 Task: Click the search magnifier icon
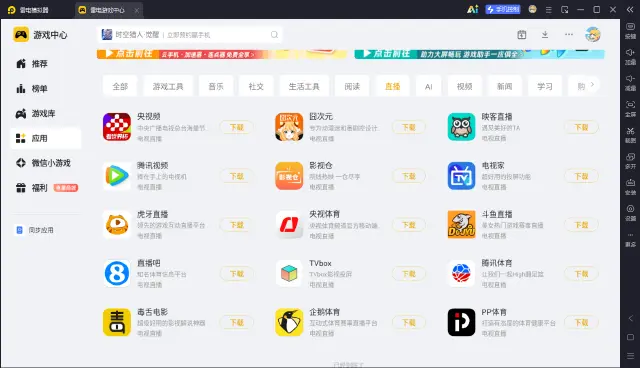point(274,35)
